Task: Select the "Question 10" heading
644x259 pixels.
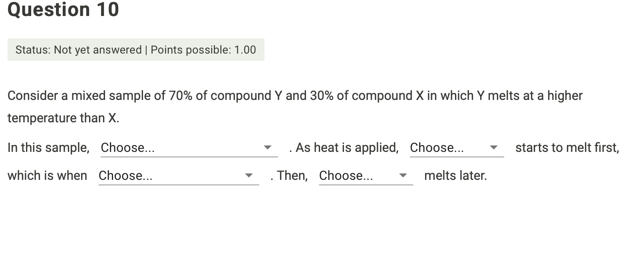Action: click(x=63, y=10)
